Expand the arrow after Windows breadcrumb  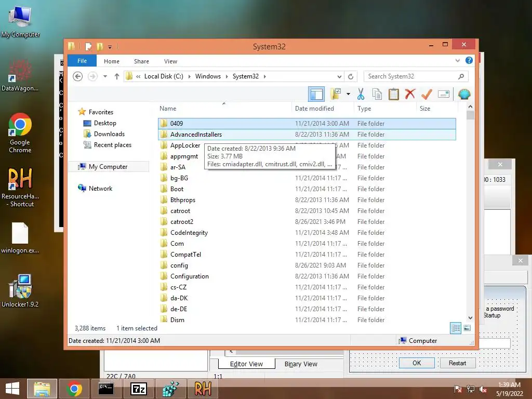coord(227,76)
